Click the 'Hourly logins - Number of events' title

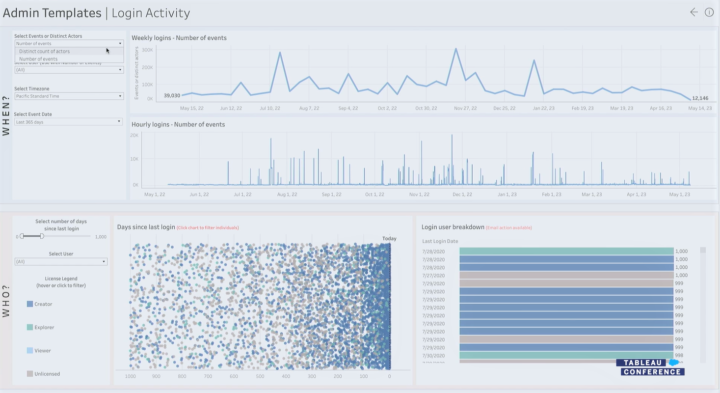click(x=178, y=124)
